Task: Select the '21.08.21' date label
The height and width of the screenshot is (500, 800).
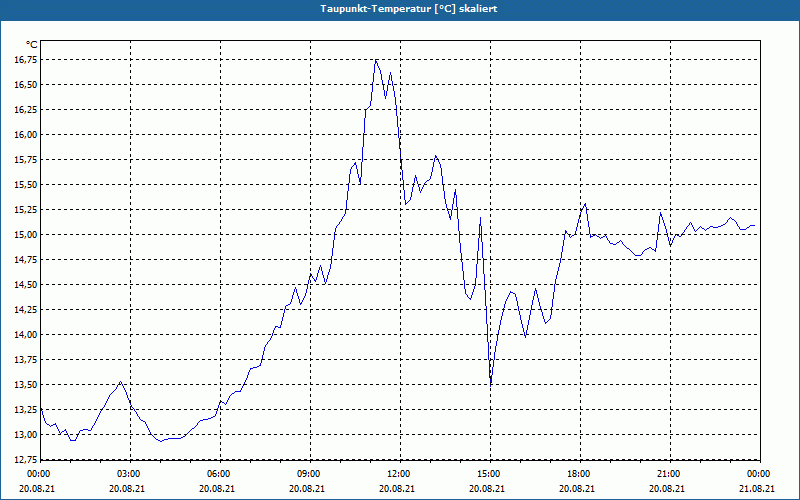Action: pos(757,488)
